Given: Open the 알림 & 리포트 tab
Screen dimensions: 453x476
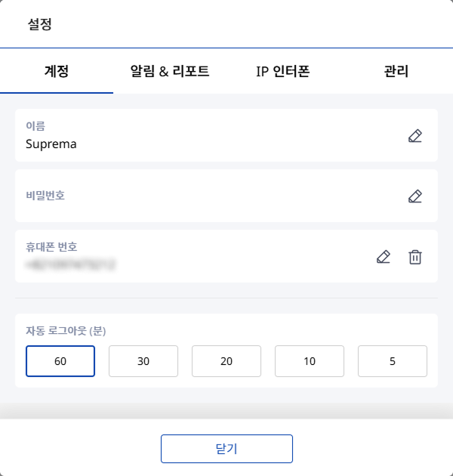Looking at the screenshot, I should pos(170,72).
